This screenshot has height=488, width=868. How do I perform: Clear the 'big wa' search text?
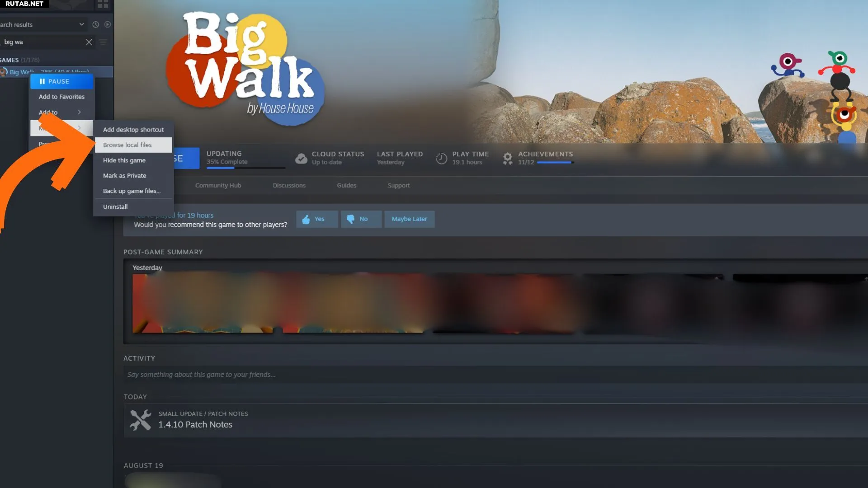click(x=89, y=42)
